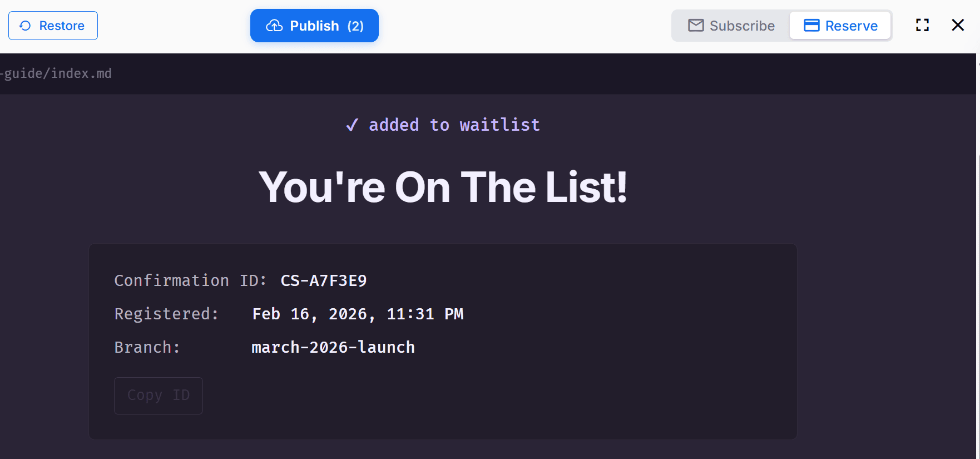
Task: Select the Reserve tab
Action: 840,25
